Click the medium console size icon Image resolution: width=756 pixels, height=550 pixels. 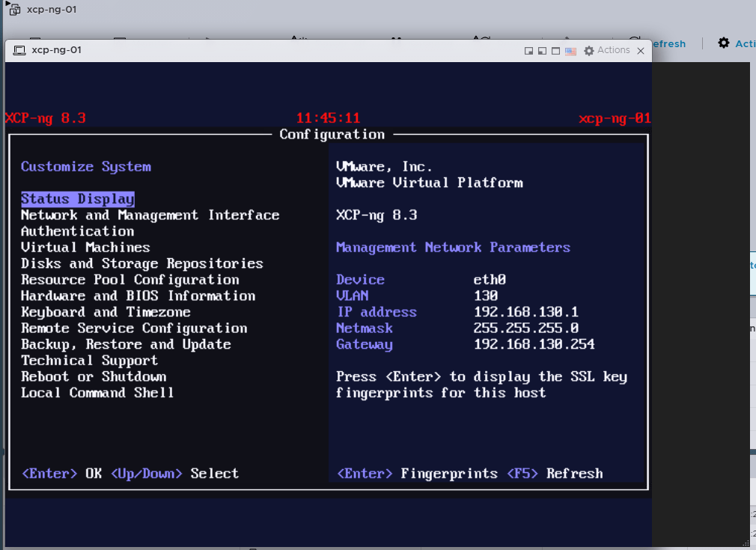(x=542, y=51)
